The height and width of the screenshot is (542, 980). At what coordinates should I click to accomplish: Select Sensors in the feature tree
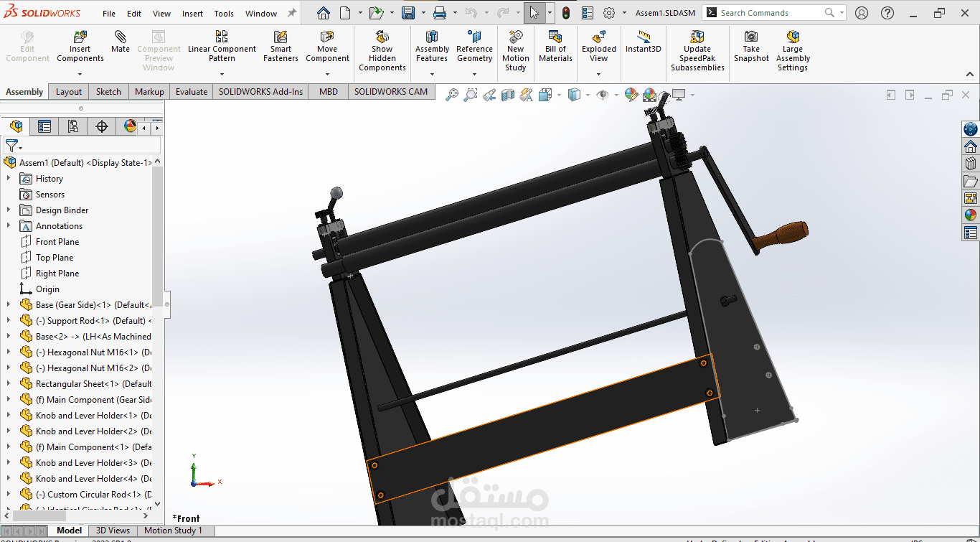coord(50,195)
